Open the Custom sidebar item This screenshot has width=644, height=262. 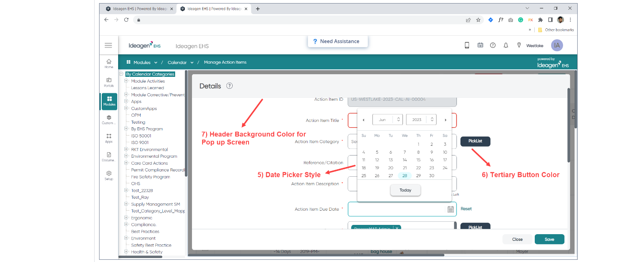pos(109,120)
